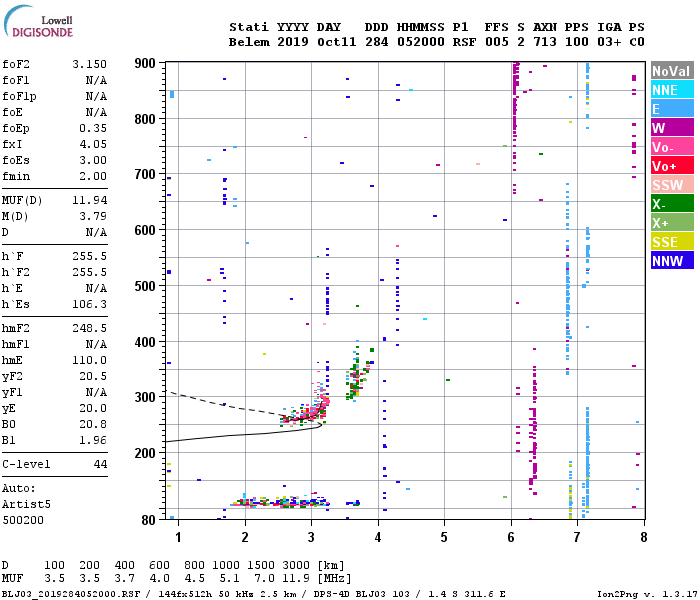
Task: Click the hmF2 value 248.5
Action: tap(90, 329)
